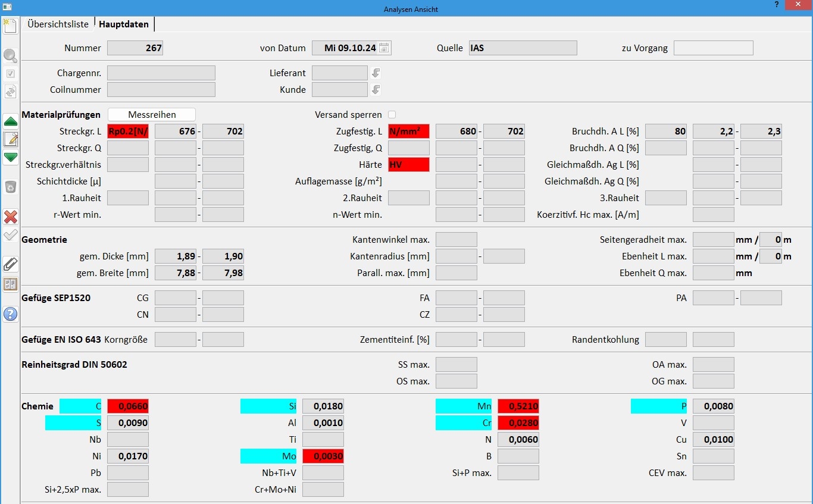The image size is (813, 504).
Task: Click the red HV hardness type field
Action: click(x=409, y=165)
